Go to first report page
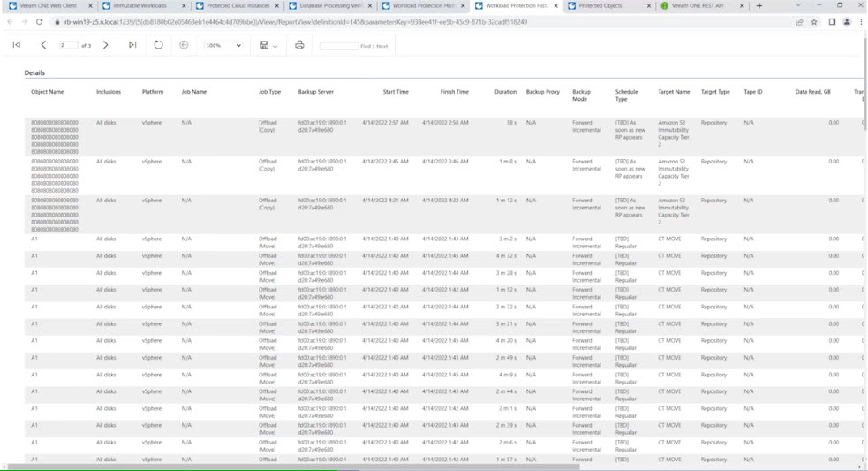 click(x=17, y=45)
